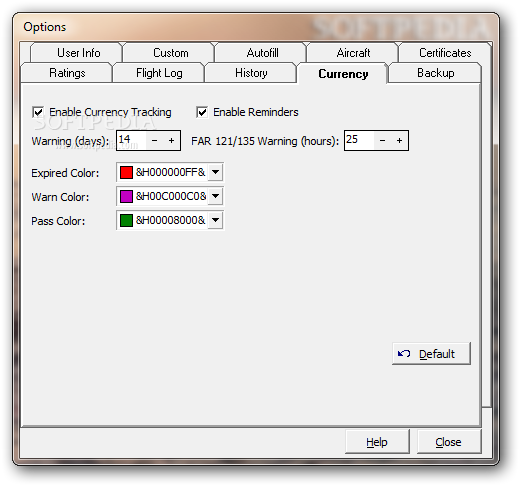The width and height of the screenshot is (520, 486).
Task: Increase Warning days with plus button
Action: click(171, 141)
